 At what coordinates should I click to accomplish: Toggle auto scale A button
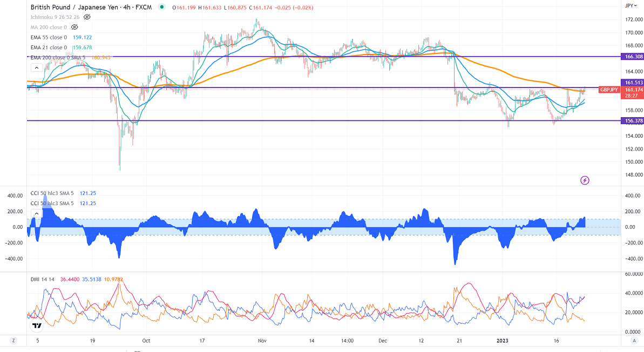(634, 341)
